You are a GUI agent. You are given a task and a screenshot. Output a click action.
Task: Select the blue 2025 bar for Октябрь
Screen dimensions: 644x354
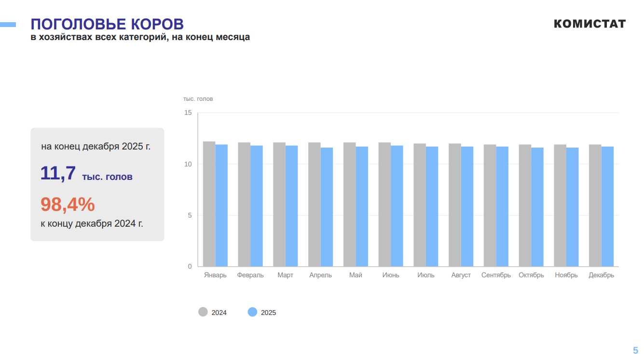(537, 207)
